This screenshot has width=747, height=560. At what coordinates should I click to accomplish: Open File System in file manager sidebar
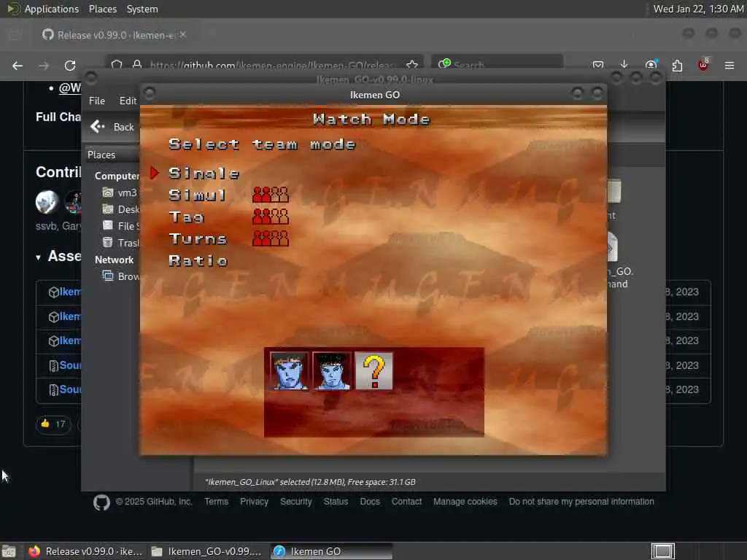coord(120,226)
